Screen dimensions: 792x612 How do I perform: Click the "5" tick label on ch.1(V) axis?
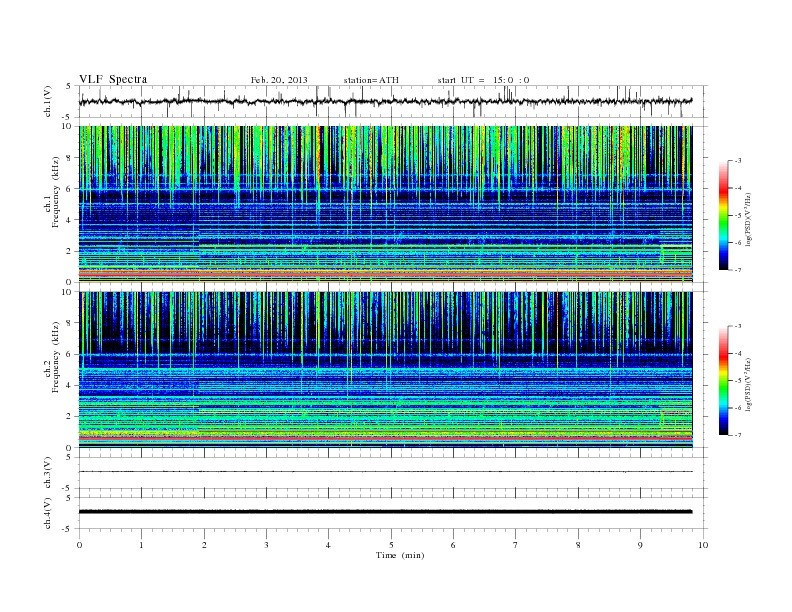point(69,86)
